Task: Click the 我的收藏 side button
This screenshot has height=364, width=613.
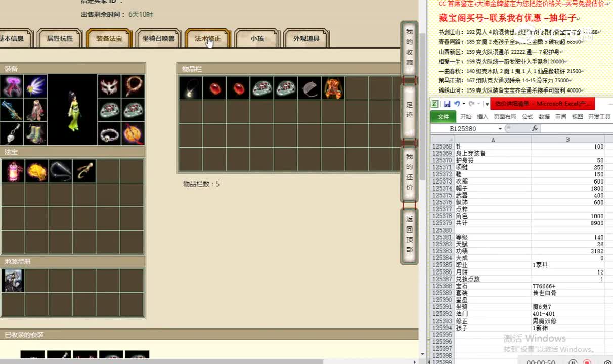Action: [409, 48]
